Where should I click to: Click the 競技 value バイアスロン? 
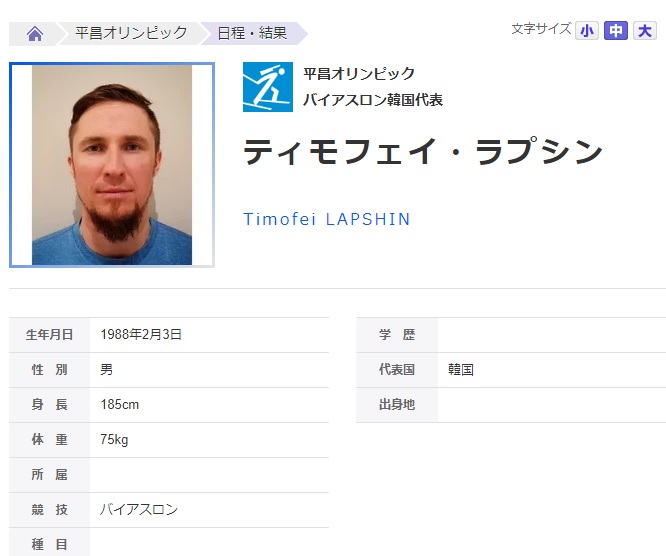139,509
